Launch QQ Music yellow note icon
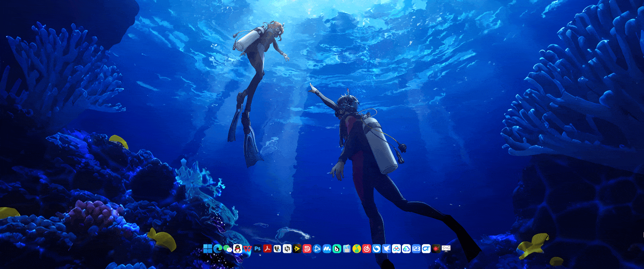Screen dimensions: 644x269 point(357,249)
